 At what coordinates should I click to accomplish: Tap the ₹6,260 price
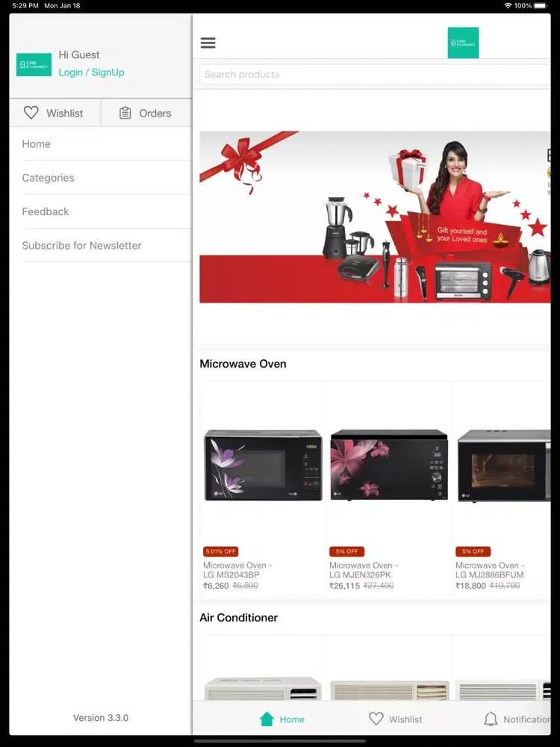click(x=216, y=586)
